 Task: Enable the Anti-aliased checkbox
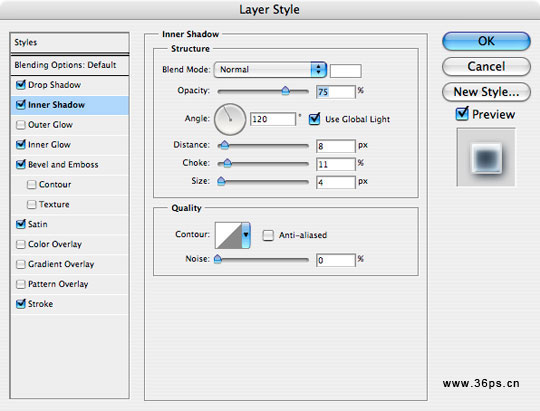(268, 235)
